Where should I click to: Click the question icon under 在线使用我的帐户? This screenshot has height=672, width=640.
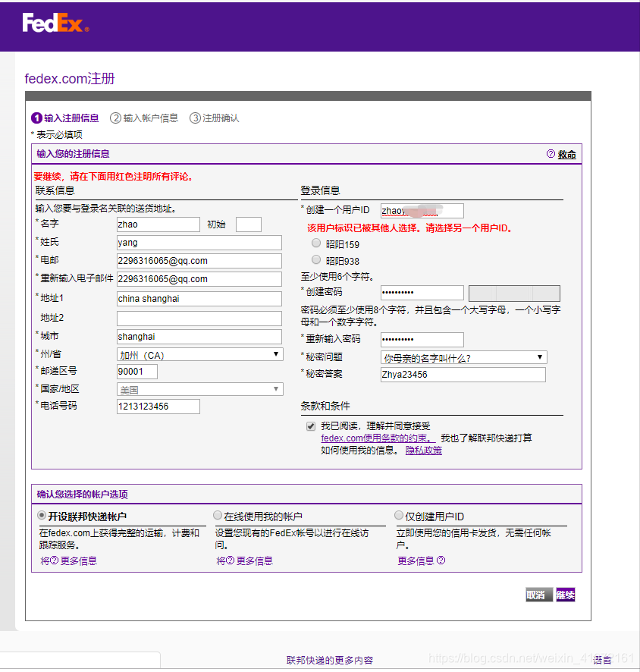[x=230, y=561]
